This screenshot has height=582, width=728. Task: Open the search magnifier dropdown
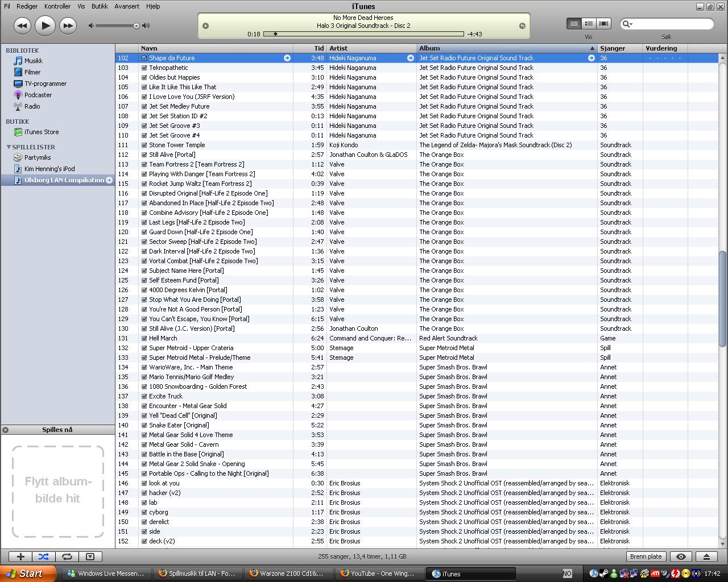[627, 24]
